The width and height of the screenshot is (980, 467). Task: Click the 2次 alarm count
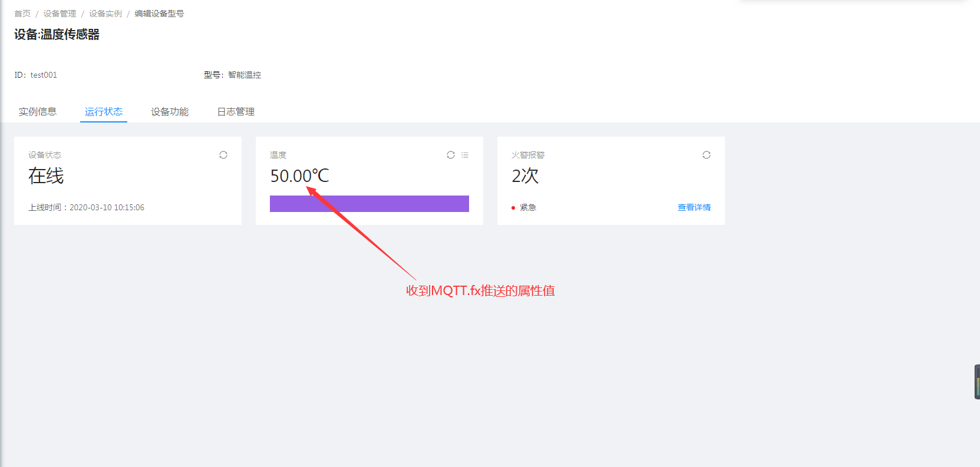525,176
